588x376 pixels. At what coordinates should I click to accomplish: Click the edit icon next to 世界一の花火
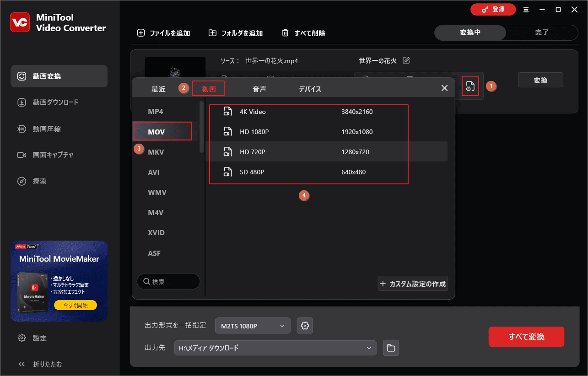coord(406,60)
